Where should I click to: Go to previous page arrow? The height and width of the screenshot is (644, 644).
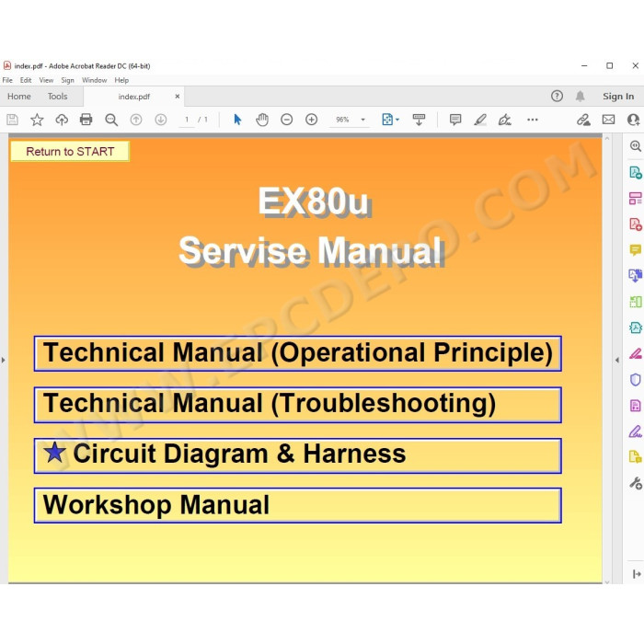[136, 120]
